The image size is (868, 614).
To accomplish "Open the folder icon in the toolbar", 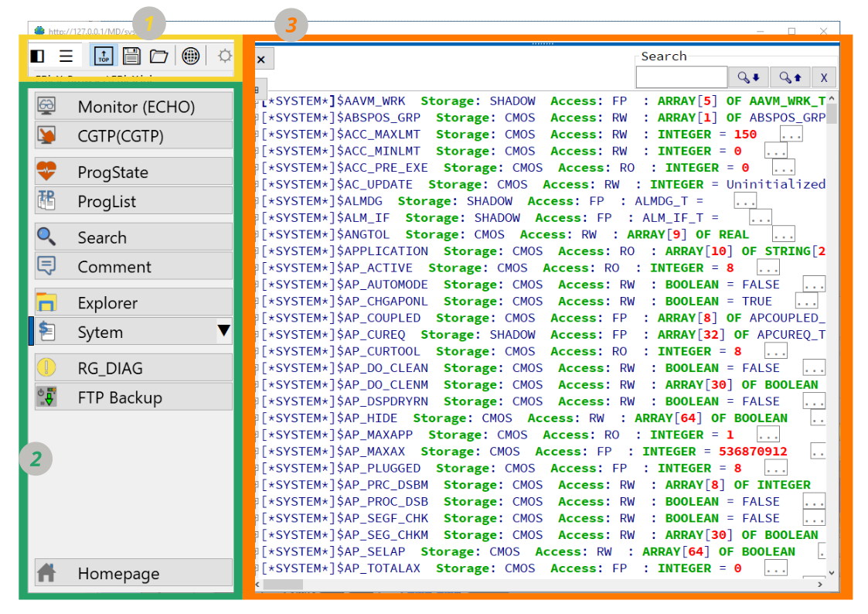I will click(x=161, y=55).
